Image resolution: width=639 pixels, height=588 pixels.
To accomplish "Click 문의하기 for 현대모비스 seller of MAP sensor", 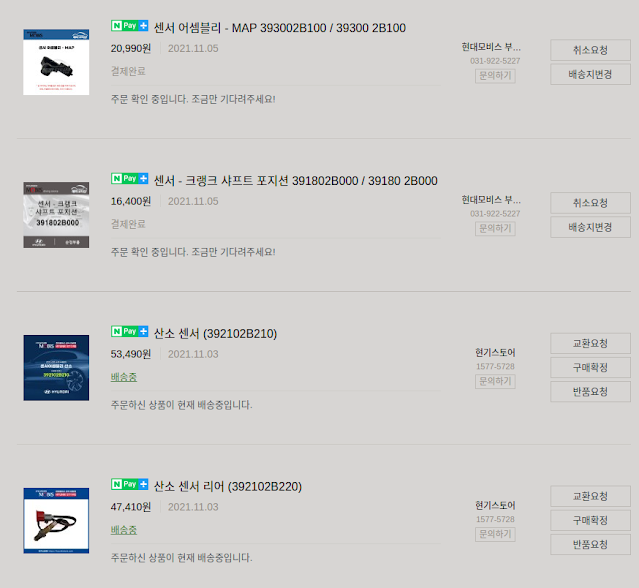I will pos(495,76).
